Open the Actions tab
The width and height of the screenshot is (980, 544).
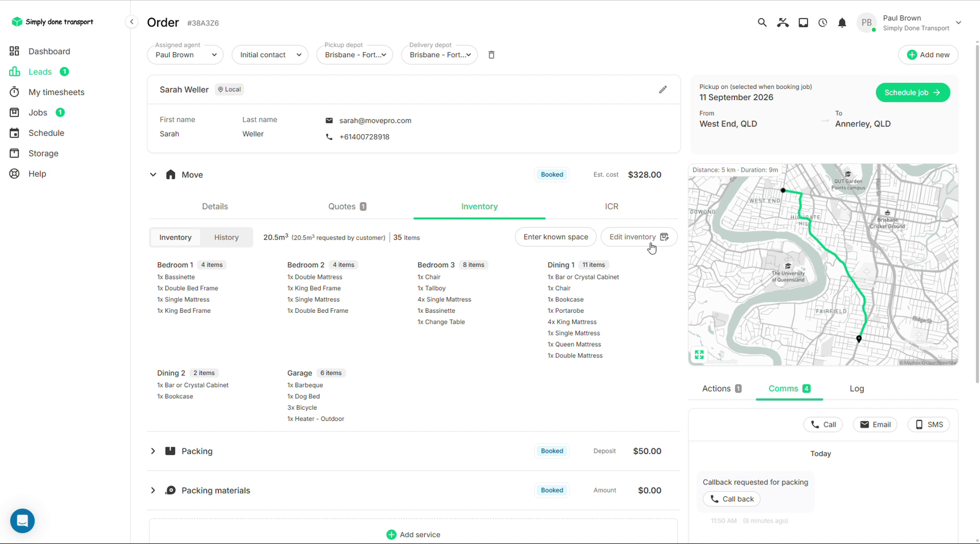pyautogui.click(x=722, y=389)
